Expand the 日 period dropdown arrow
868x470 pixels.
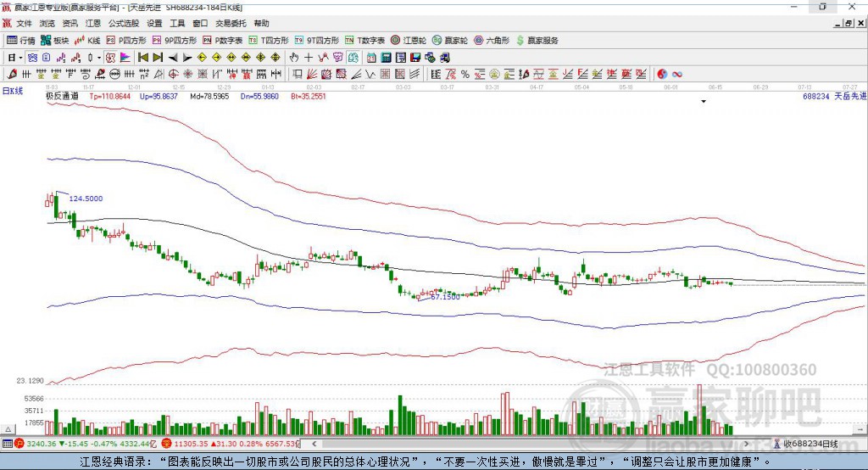click(x=20, y=58)
